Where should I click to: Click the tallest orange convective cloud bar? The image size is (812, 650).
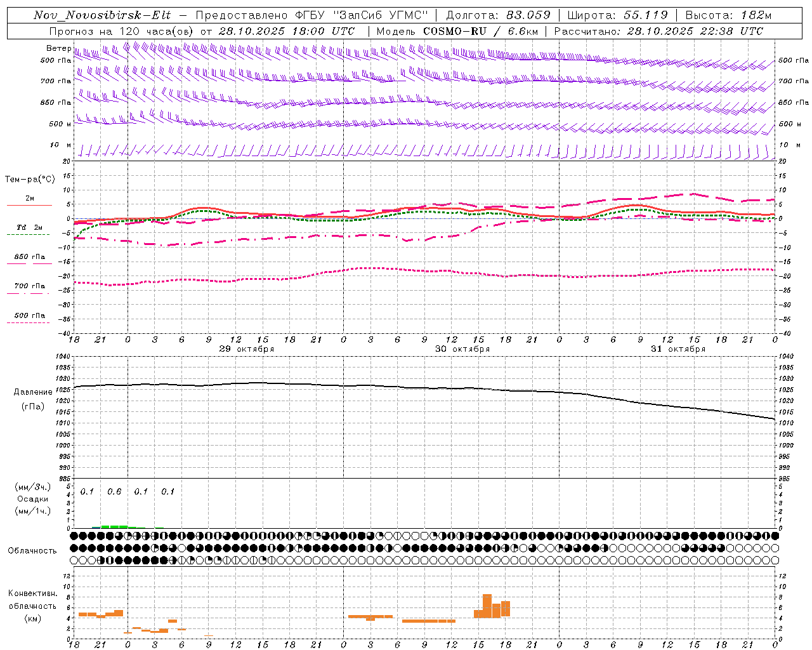coord(487,606)
